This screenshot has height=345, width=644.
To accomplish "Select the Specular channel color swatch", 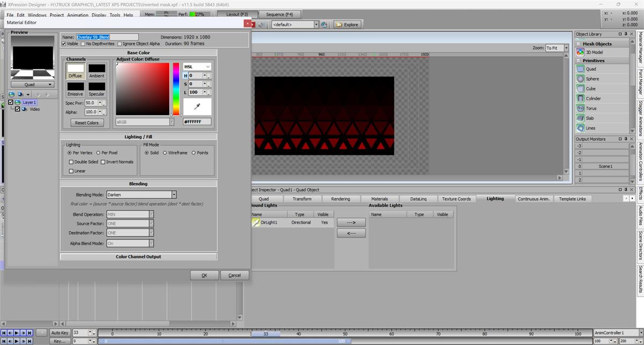I will (97, 86).
